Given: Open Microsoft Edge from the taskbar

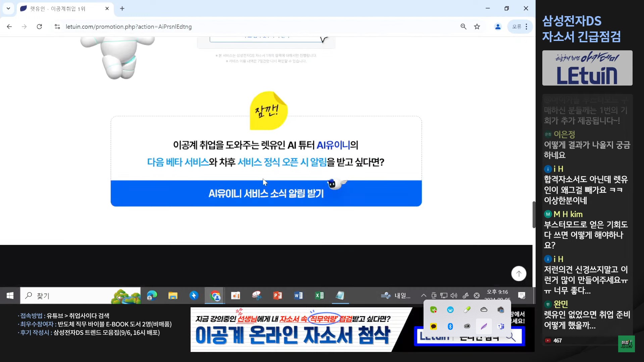Looking at the screenshot, I should (152, 296).
